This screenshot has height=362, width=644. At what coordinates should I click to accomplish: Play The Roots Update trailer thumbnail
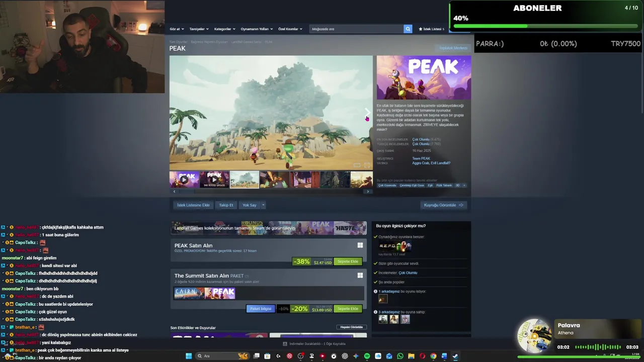click(214, 179)
